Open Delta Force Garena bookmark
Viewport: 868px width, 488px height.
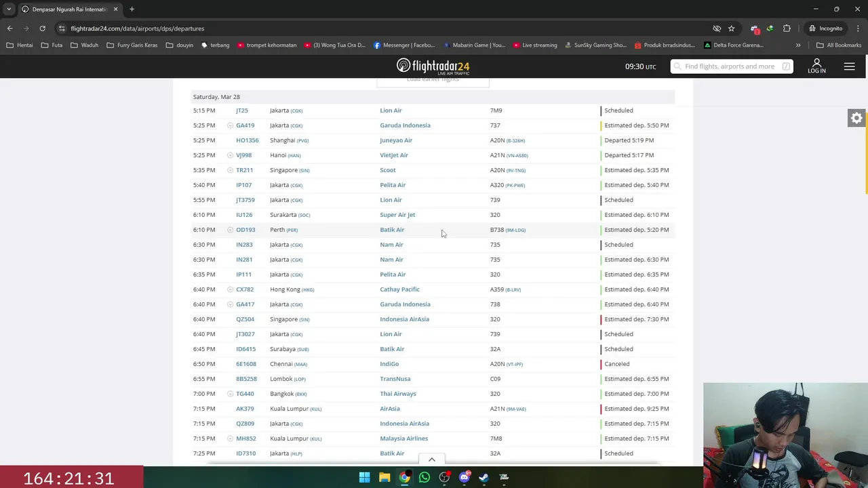tap(733, 45)
